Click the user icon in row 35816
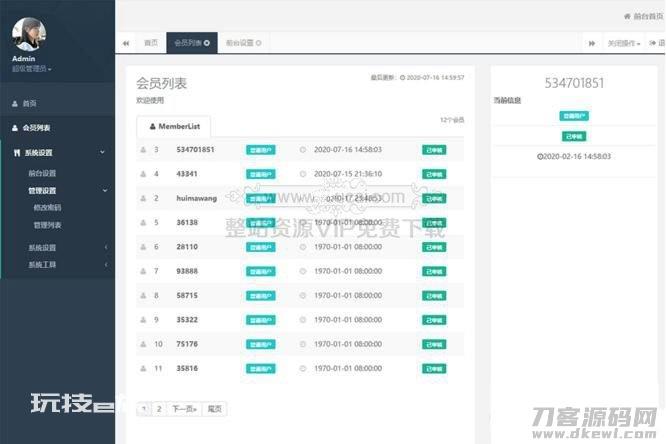The width and height of the screenshot is (666, 444). (x=143, y=368)
